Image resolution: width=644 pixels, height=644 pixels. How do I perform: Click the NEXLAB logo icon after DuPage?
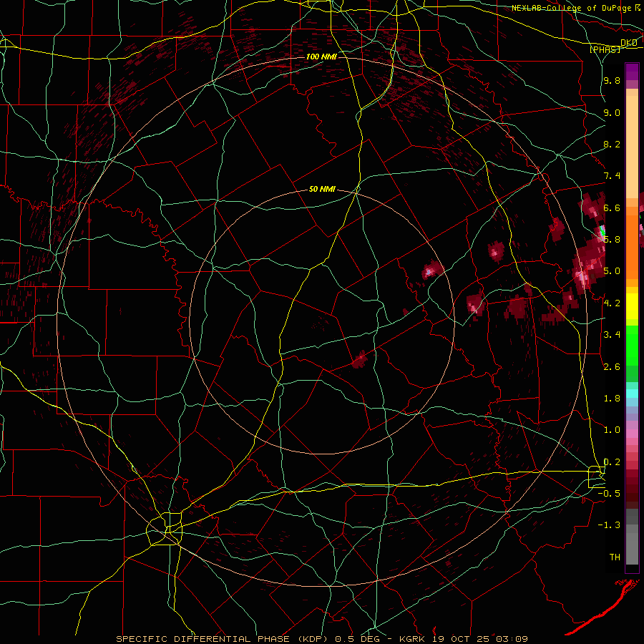pyautogui.click(x=638, y=8)
